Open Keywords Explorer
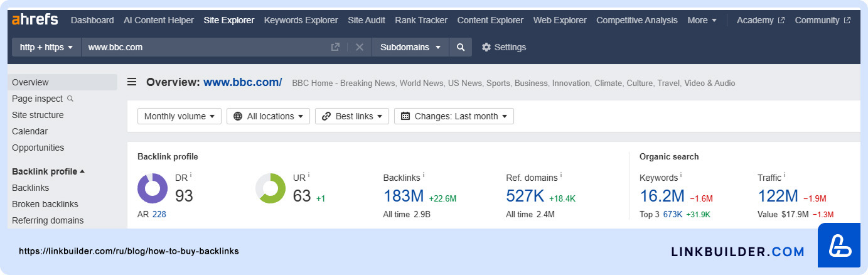The height and width of the screenshot is (275, 868). (301, 20)
